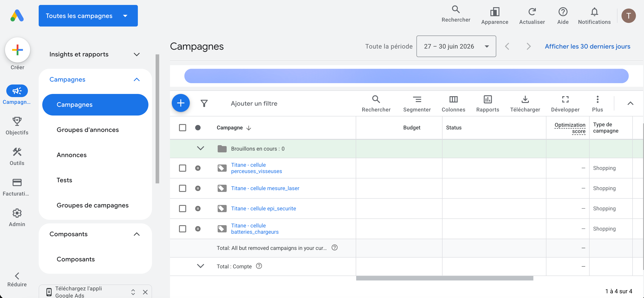The width and height of the screenshot is (644, 298).
Task: Click the filter funnel icon
Action: [x=204, y=103]
